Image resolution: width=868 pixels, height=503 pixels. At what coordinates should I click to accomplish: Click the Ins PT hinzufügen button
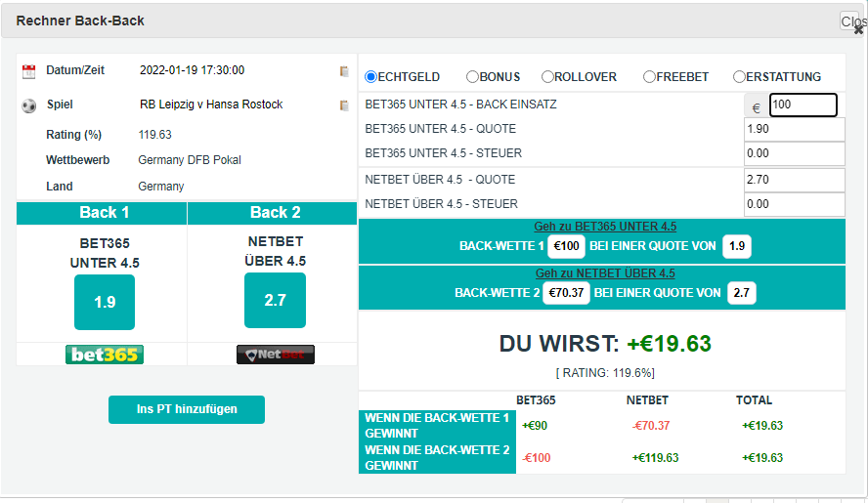187,409
